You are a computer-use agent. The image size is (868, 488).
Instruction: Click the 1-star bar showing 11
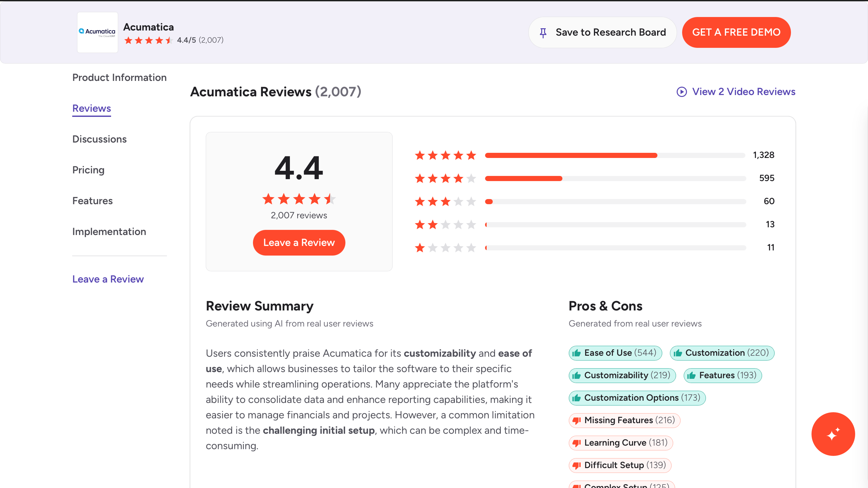click(x=615, y=248)
